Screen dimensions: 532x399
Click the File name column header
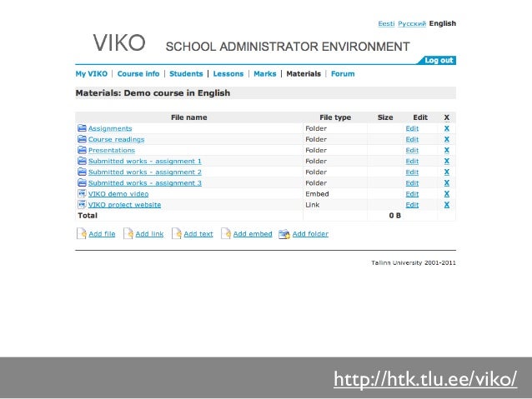(188, 117)
